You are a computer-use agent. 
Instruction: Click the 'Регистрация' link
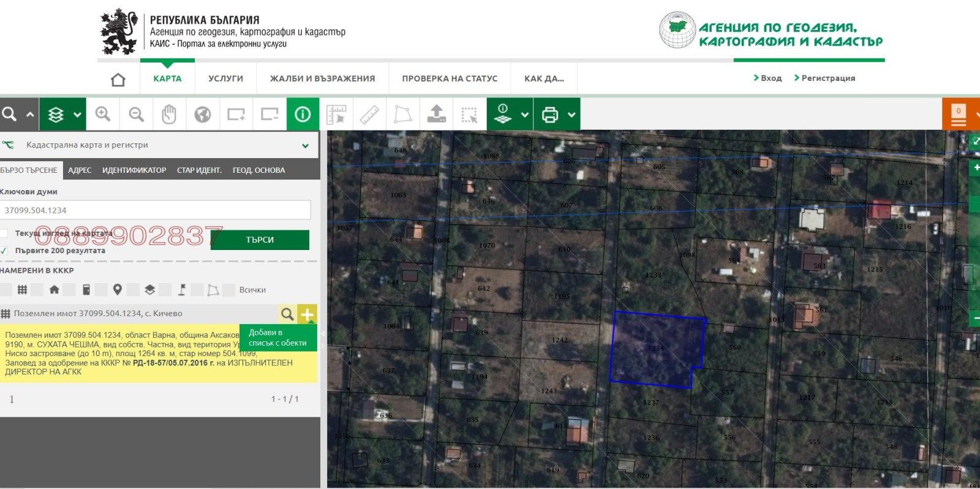tap(827, 78)
